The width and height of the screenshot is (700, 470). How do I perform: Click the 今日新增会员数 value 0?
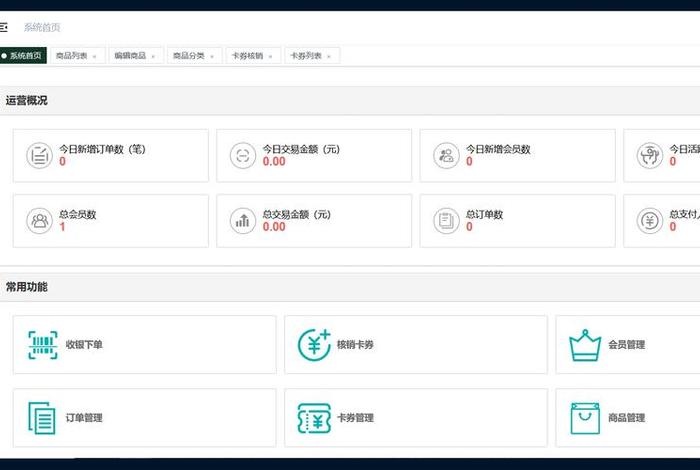[x=469, y=162]
